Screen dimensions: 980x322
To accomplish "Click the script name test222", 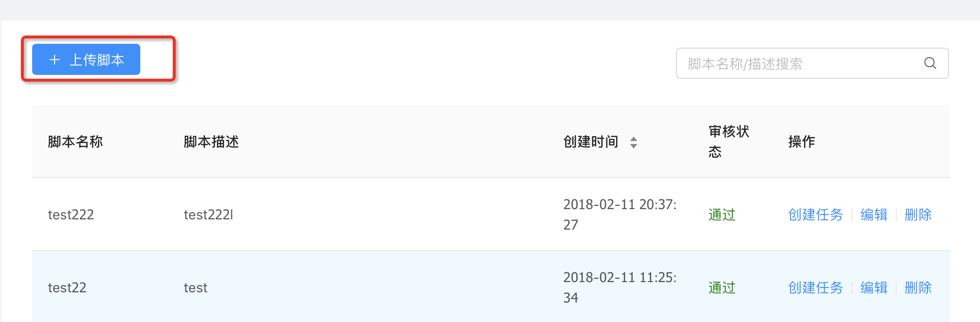I will (x=70, y=215).
